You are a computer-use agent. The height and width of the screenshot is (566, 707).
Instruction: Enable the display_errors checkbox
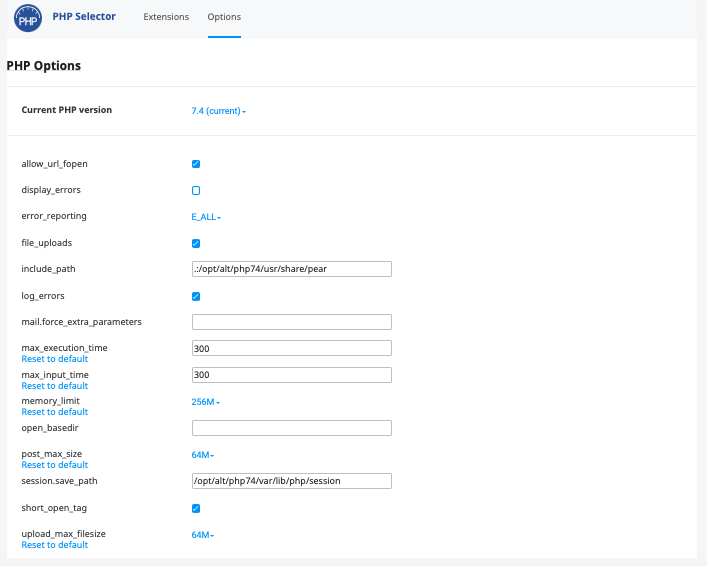click(196, 190)
